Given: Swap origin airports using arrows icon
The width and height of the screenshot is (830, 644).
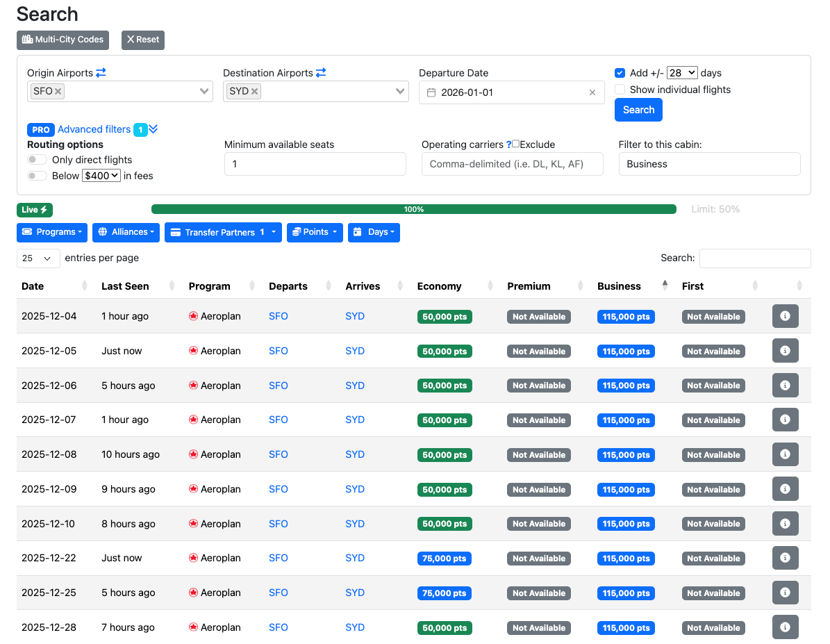Looking at the screenshot, I should 101,72.
